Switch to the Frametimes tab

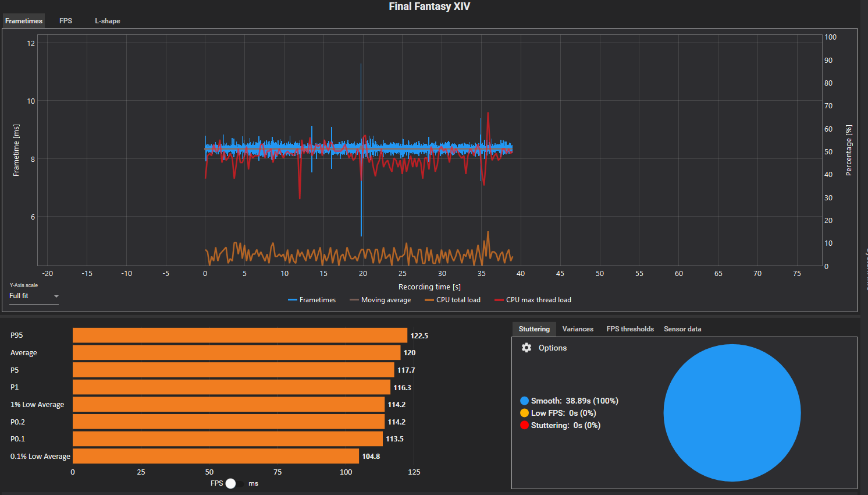click(24, 20)
